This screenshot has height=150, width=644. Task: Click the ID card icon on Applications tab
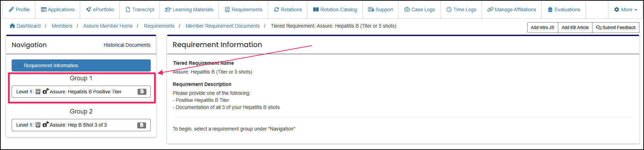coord(44,10)
